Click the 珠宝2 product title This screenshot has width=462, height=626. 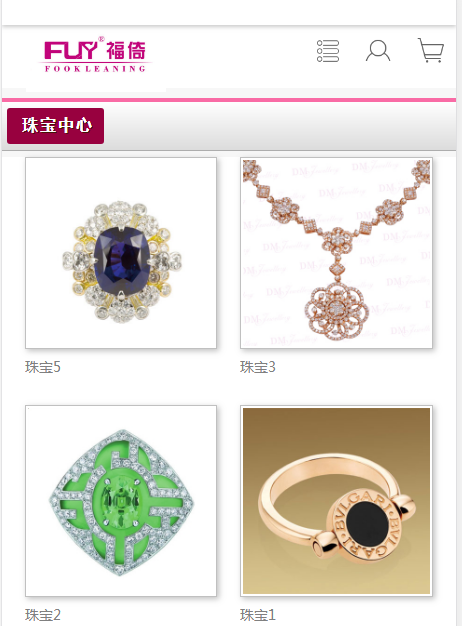(43, 615)
